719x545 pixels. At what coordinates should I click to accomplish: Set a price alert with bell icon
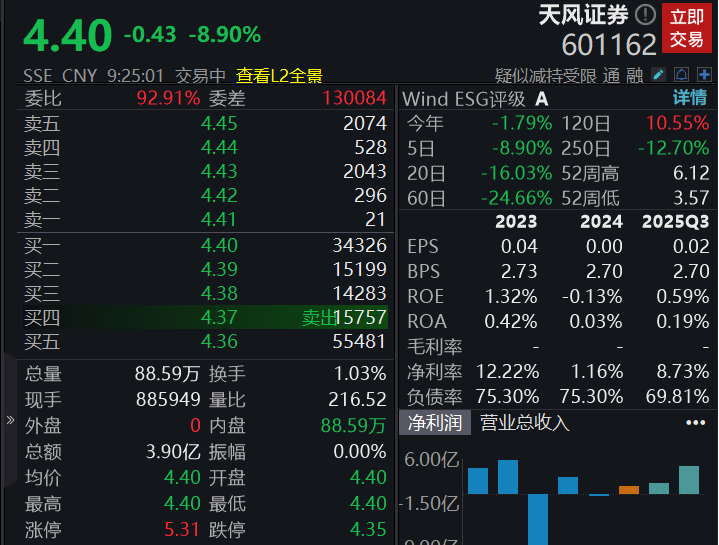[681, 75]
